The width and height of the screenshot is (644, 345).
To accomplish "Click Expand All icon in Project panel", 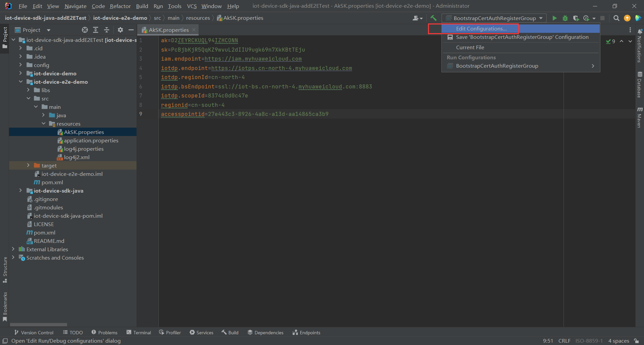I will (96, 30).
